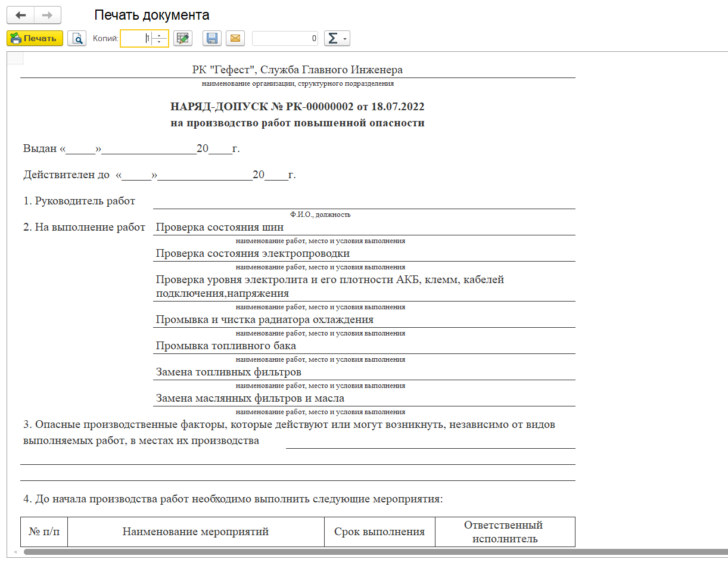This screenshot has width=728, height=562.
Task: Save document using floppy disk icon
Action: 212,39
